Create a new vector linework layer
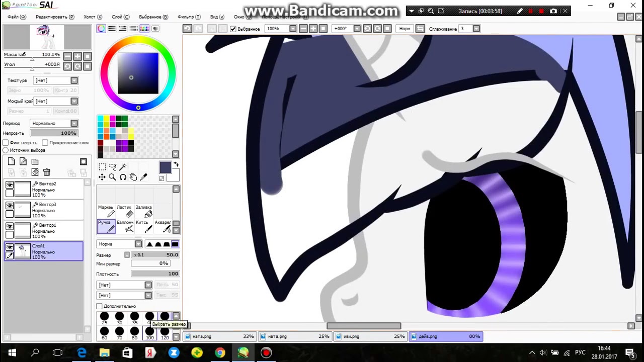The width and height of the screenshot is (644, 362). [23, 161]
